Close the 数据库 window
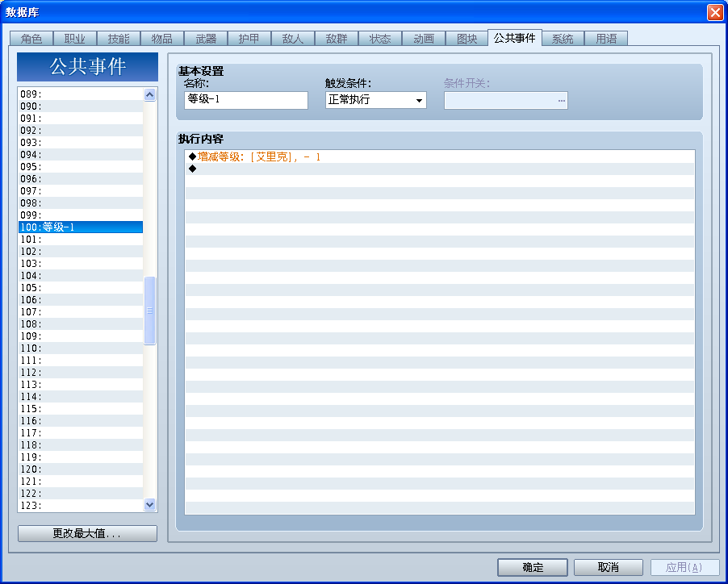This screenshot has width=728, height=584. coord(715,12)
